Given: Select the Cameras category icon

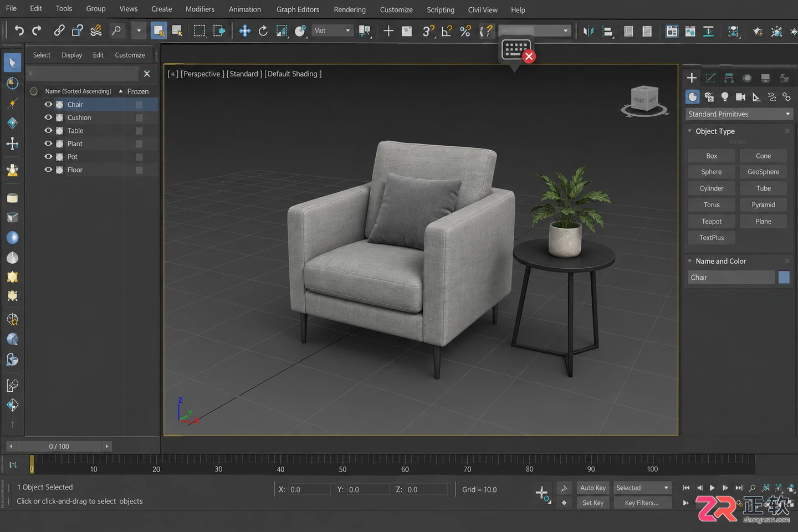Looking at the screenshot, I should [740, 97].
